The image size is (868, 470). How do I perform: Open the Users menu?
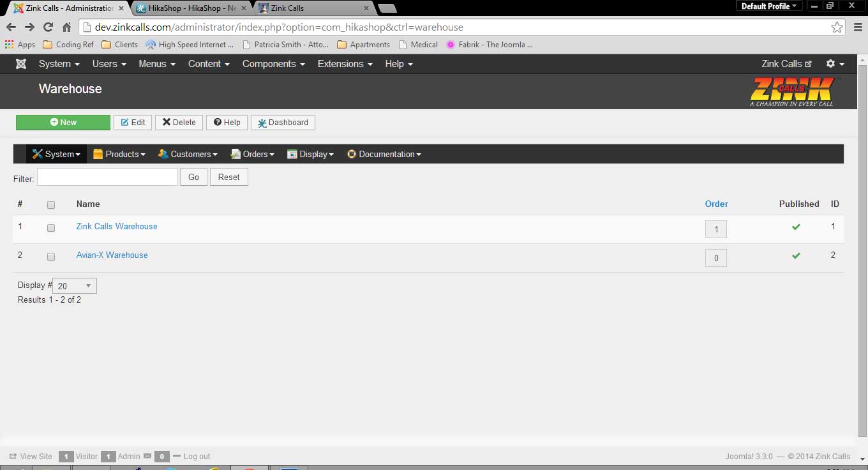coord(109,64)
